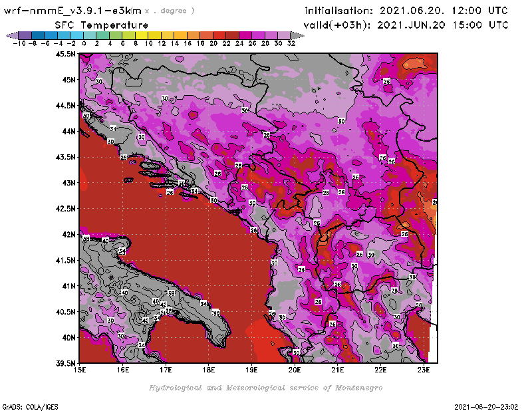Click the '45.5N' latitude axis label
Viewport: 532px width, 411px height.
coord(66,54)
